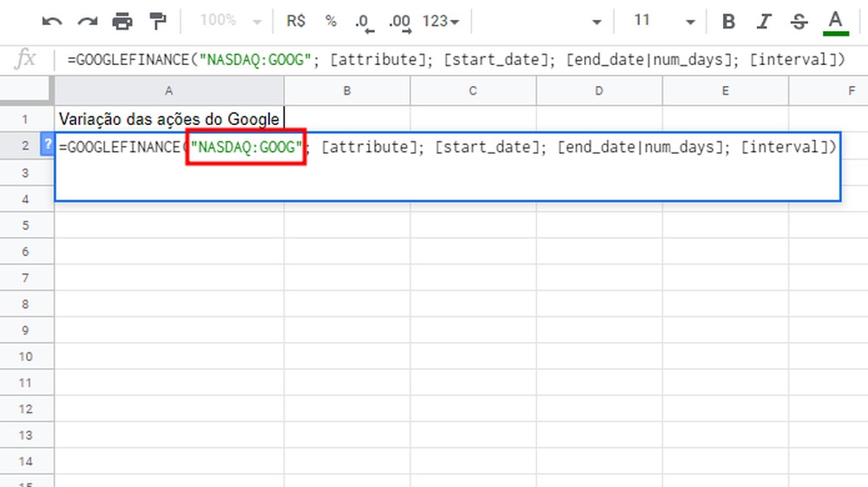Screen dimensions: 868x487
Task: Open the 123 more formats dropdown
Action: click(441, 21)
